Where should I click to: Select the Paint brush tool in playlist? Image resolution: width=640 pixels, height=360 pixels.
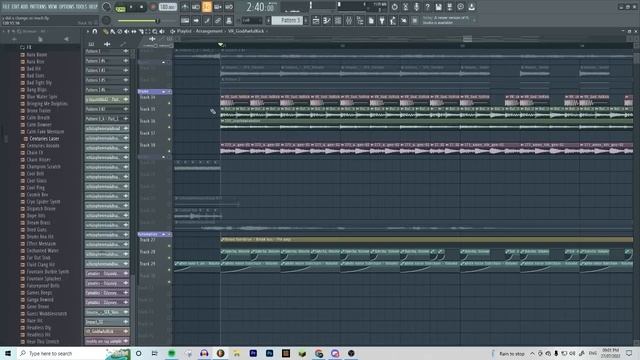113,31
